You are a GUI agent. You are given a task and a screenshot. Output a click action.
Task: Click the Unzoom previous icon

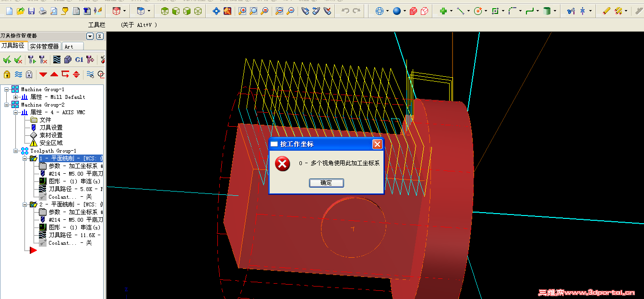click(x=279, y=11)
